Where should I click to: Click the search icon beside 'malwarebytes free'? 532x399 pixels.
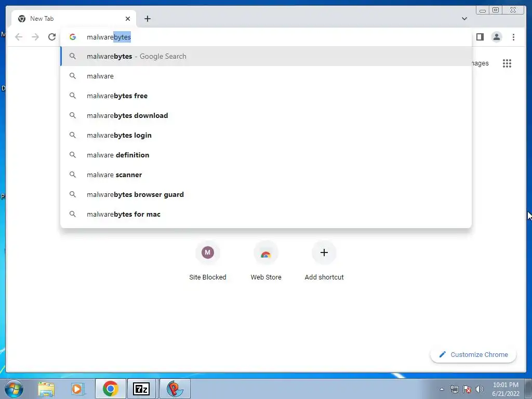point(73,96)
